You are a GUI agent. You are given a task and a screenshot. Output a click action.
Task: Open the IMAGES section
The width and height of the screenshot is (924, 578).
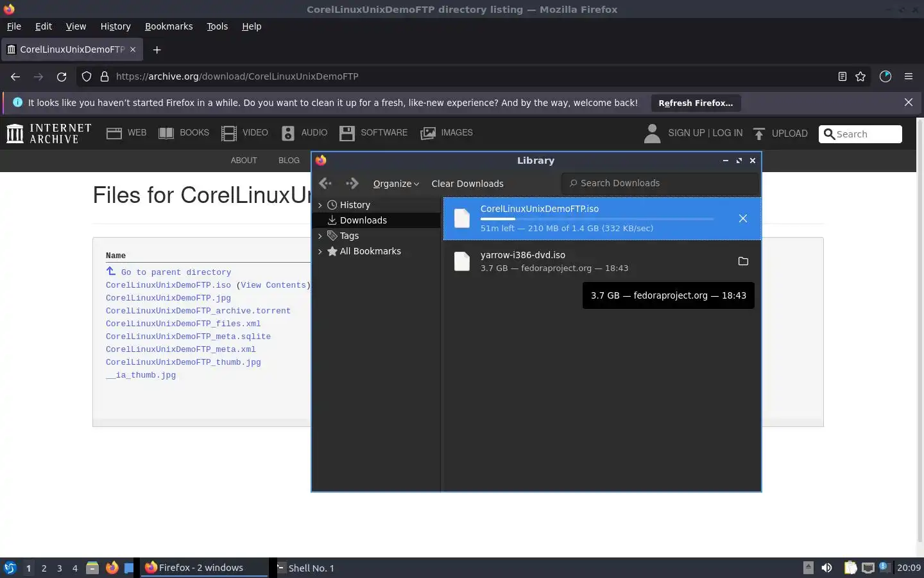pos(447,133)
